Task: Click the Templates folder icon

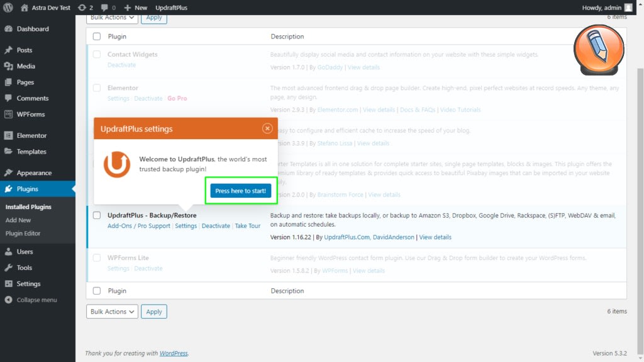Action: pos(8,151)
